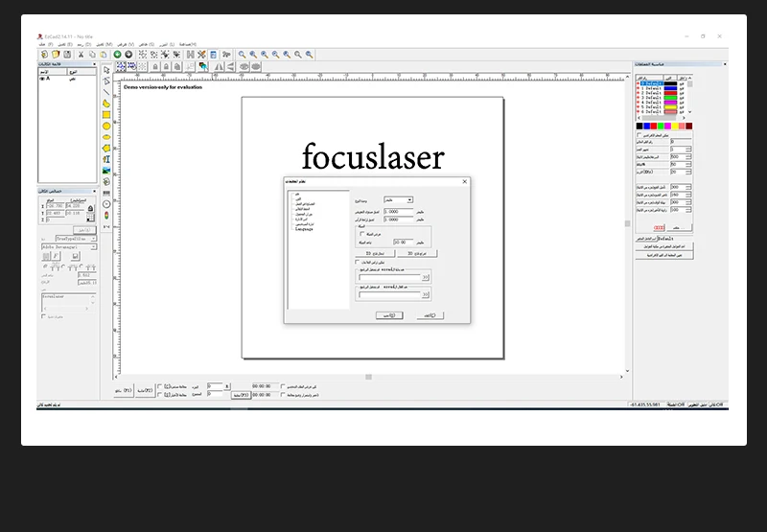Select the Text tool in left toolbar
This screenshot has width=767, height=532.
[x=106, y=159]
